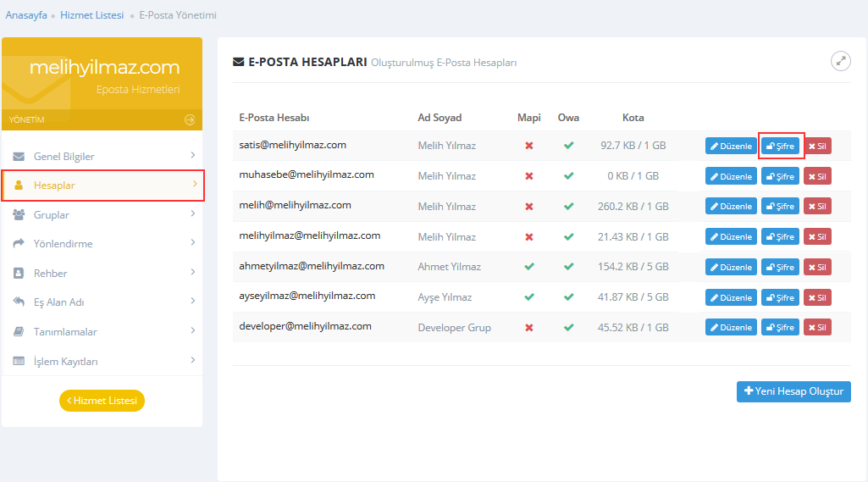Click the group icon beside Gruplar
The width and height of the screenshot is (868, 482).
point(19,215)
